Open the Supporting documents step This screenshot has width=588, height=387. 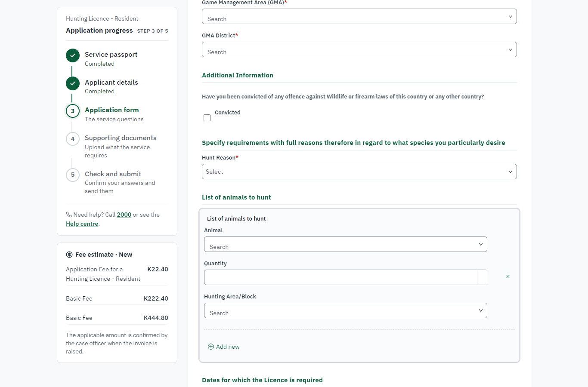point(121,138)
